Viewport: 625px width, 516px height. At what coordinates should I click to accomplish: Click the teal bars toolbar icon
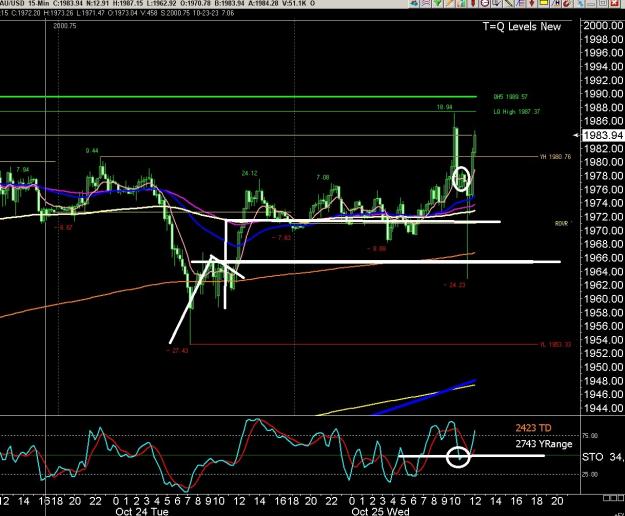[x=462, y=3]
